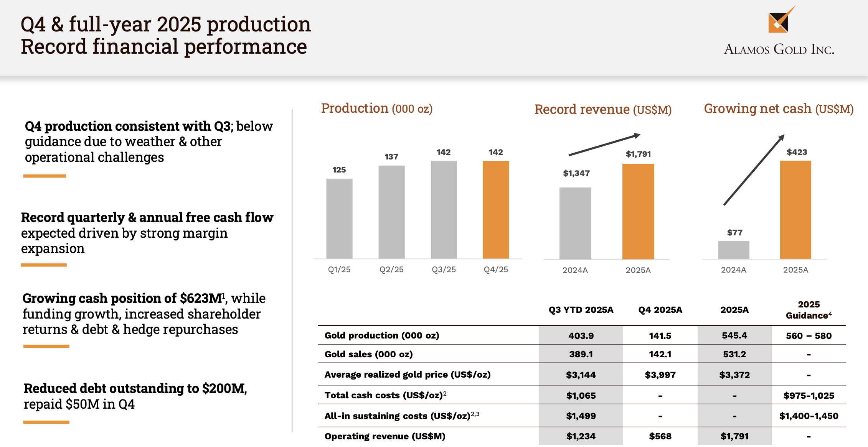
Task: Click the slide title 'Q4 & full-year 2025 production'
Action: point(165,24)
